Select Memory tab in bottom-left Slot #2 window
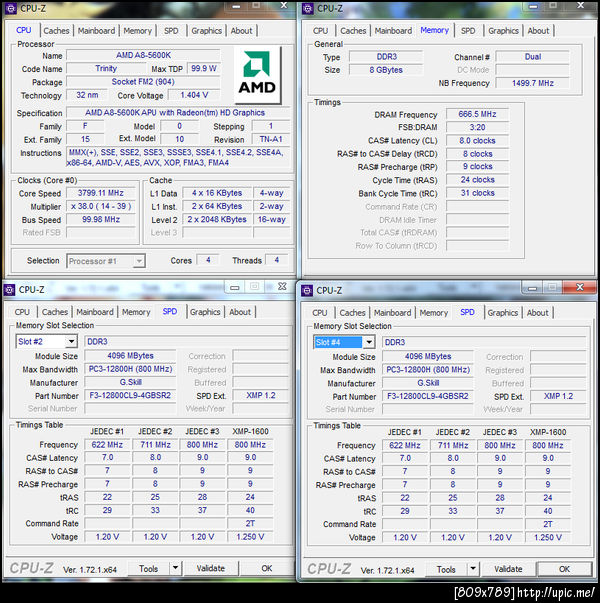The image size is (600, 603). point(136,312)
